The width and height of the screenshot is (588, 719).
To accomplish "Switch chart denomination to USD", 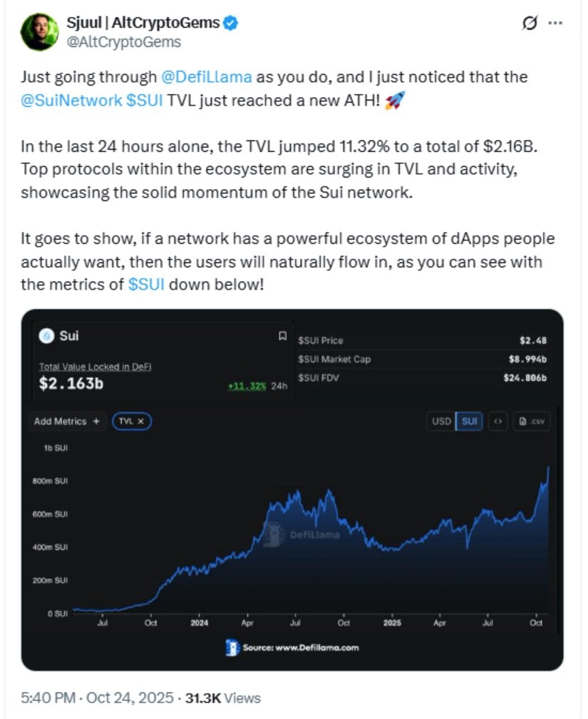I will point(441,421).
